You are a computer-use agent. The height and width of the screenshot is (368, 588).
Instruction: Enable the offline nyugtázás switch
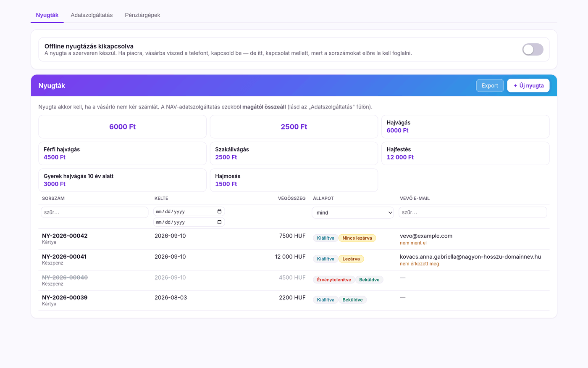click(x=533, y=50)
